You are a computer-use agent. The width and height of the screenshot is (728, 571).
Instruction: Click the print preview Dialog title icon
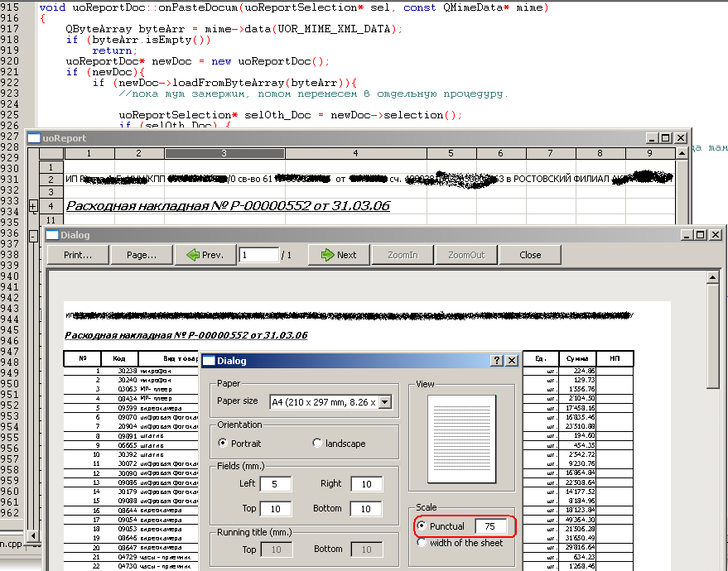(51, 235)
